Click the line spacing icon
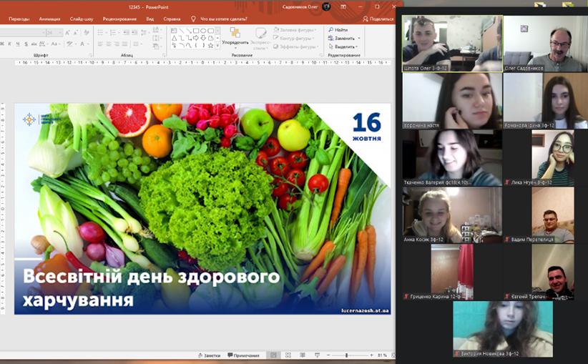 [144, 33]
